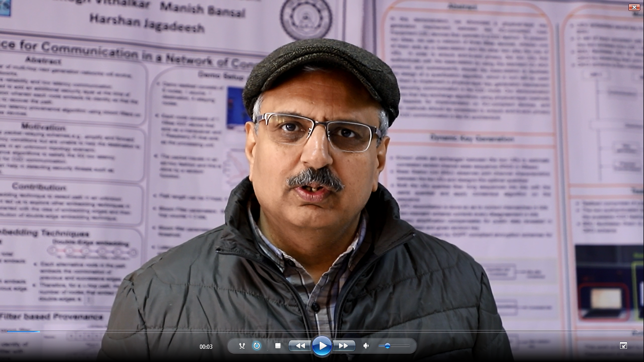Click the previous/rewind button
644x362 pixels.
[300, 346]
